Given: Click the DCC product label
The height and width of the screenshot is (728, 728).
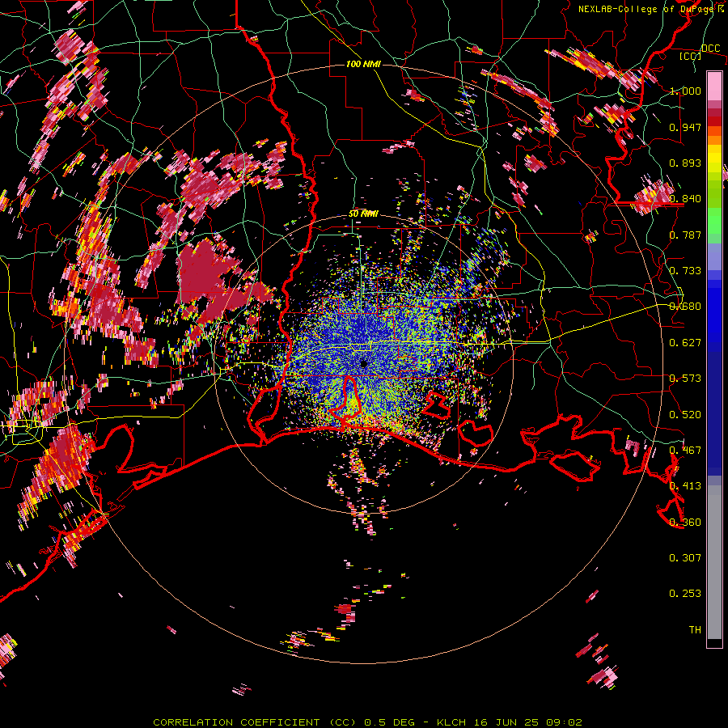Looking at the screenshot, I should pos(710,49).
